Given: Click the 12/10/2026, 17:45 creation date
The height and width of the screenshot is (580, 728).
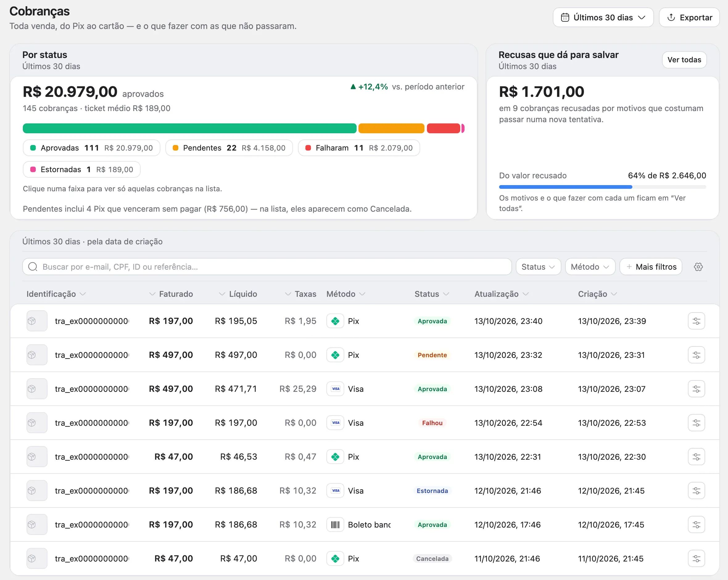Looking at the screenshot, I should click(x=611, y=524).
